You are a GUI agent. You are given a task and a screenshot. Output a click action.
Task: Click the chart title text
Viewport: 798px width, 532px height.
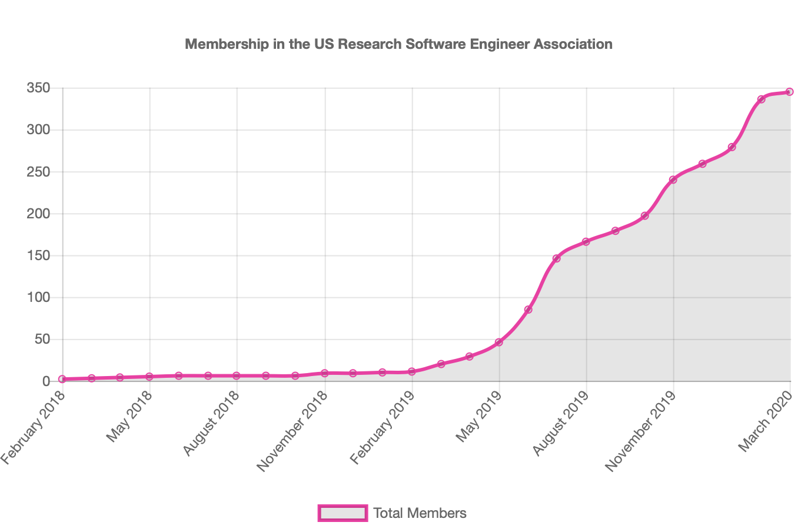tap(399, 44)
